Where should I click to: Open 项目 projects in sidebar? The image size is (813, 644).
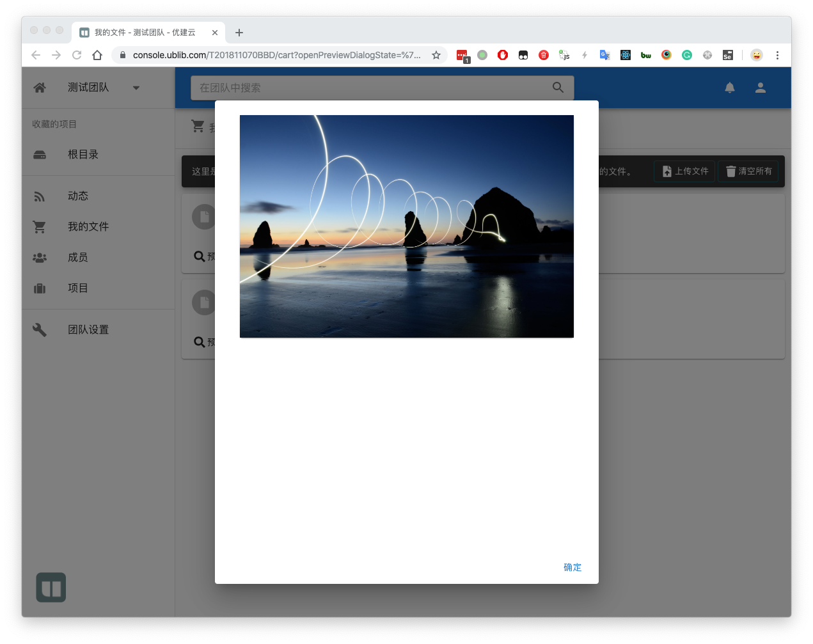tap(78, 288)
